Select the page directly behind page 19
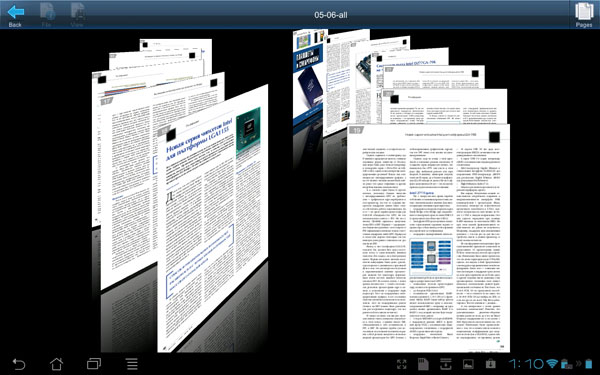 pyautogui.click(x=446, y=106)
